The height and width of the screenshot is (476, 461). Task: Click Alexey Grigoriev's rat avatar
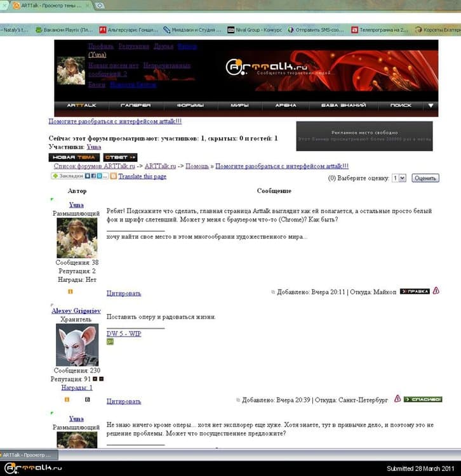click(77, 345)
